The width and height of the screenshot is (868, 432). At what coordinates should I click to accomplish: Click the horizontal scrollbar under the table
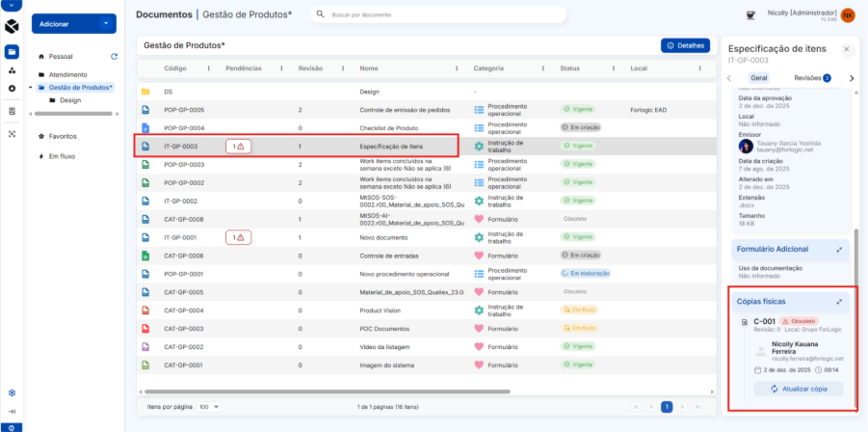point(308,391)
